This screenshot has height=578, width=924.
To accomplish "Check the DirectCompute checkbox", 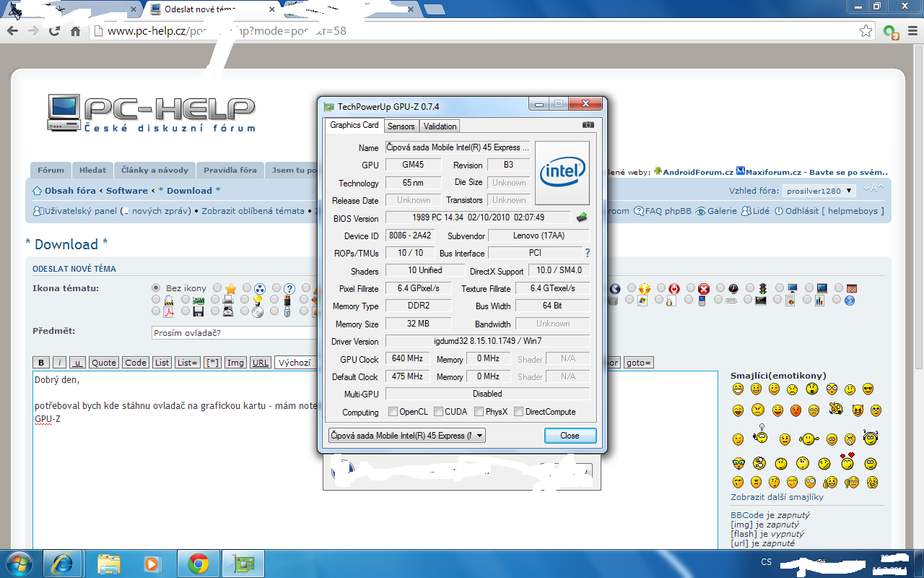I will 519,412.
